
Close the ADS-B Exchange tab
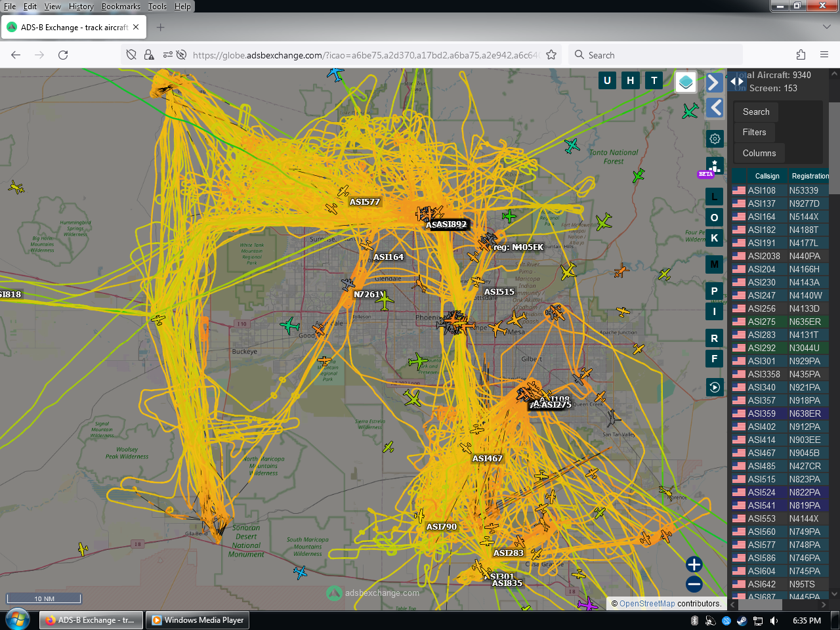[136, 28]
